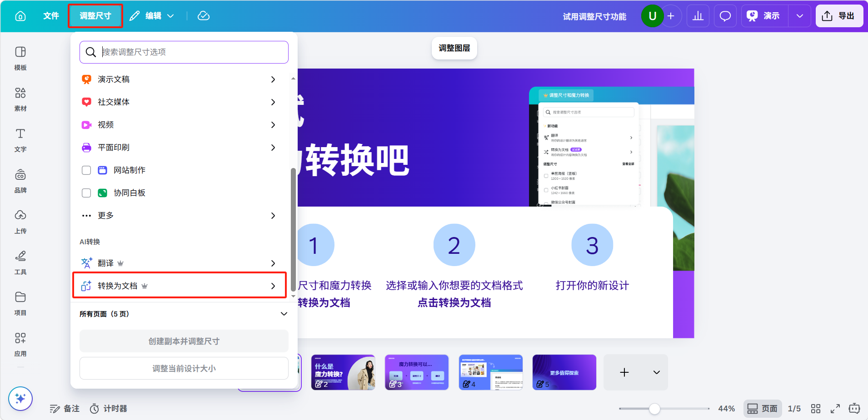Open the analytics bar chart icon
The image size is (868, 420).
[698, 16]
